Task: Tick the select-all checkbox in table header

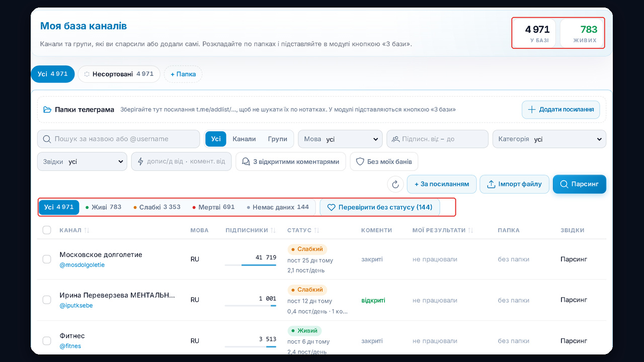Action: click(x=47, y=230)
